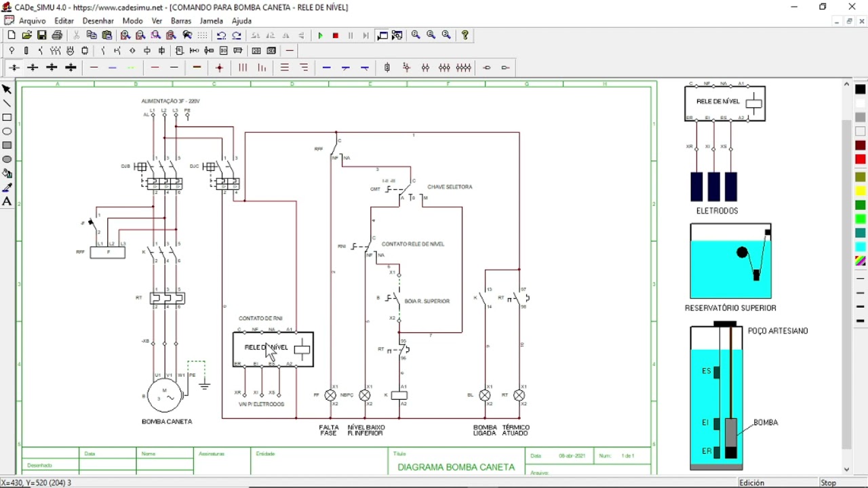This screenshot has width=868, height=488.
Task: Select the text tool letter A
Action: [7, 201]
